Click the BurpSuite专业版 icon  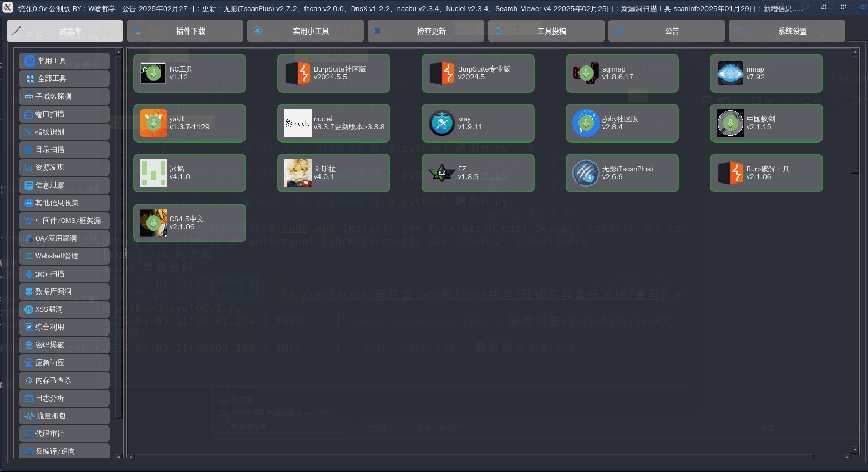coord(441,73)
